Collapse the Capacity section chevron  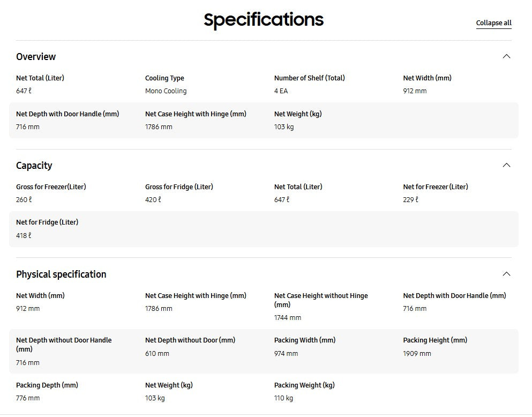tap(506, 165)
